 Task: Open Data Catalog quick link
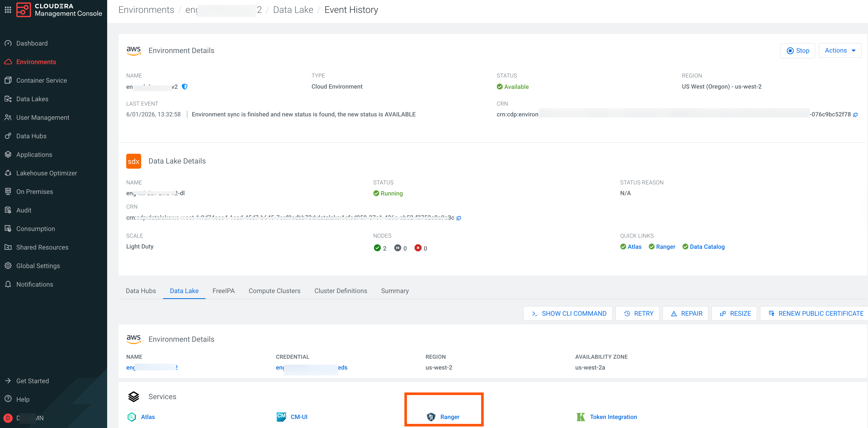pos(707,247)
